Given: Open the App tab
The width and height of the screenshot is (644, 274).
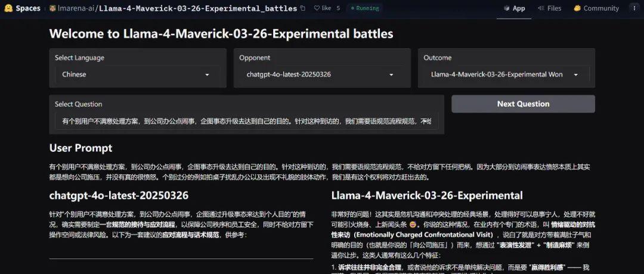Looking at the screenshot, I should pyautogui.click(x=515, y=8).
